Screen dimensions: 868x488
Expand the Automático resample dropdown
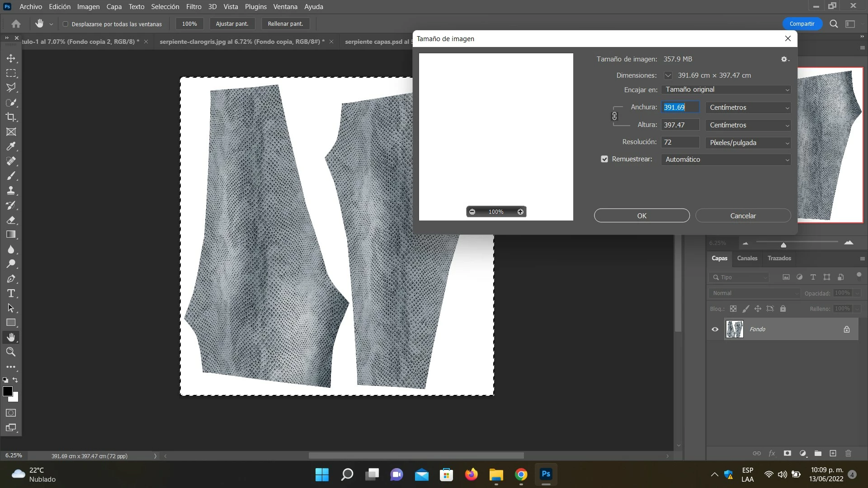tap(726, 160)
